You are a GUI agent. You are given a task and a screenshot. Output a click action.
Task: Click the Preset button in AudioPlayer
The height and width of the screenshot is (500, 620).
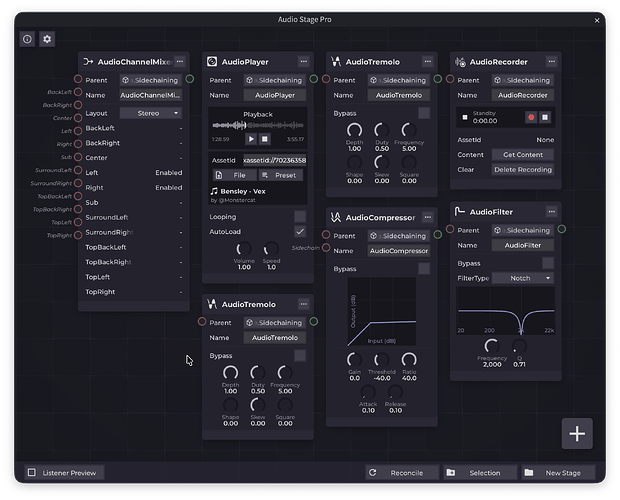click(x=281, y=175)
